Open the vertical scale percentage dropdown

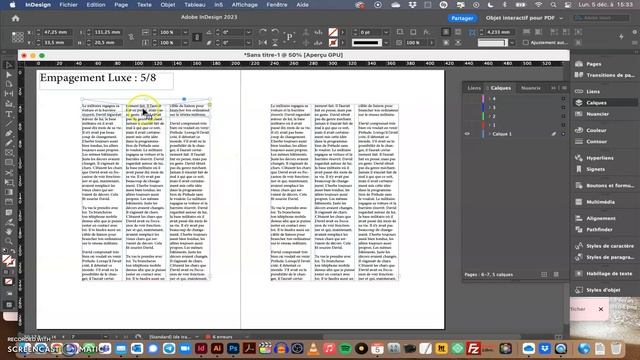click(185, 42)
